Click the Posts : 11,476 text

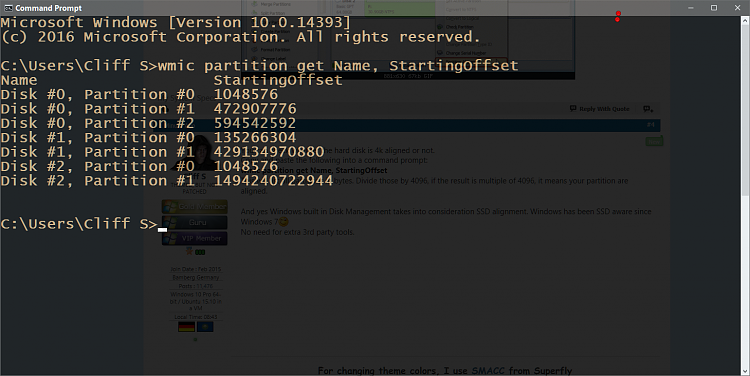(196, 286)
